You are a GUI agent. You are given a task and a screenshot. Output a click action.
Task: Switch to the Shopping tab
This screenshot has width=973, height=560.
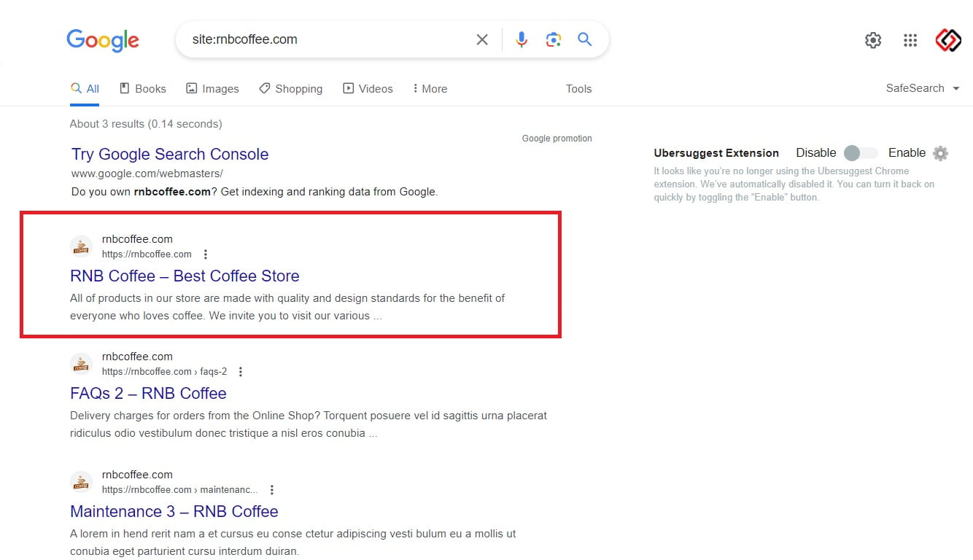click(290, 89)
